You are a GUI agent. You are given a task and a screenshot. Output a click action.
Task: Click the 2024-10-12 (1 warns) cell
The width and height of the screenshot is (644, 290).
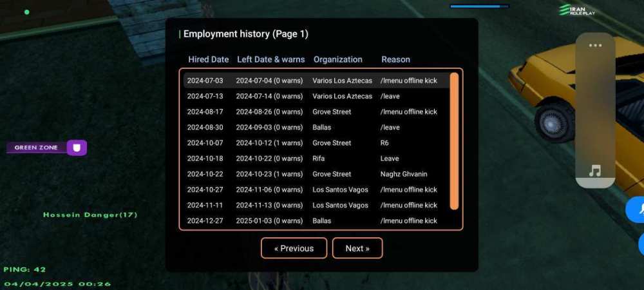coord(269,143)
